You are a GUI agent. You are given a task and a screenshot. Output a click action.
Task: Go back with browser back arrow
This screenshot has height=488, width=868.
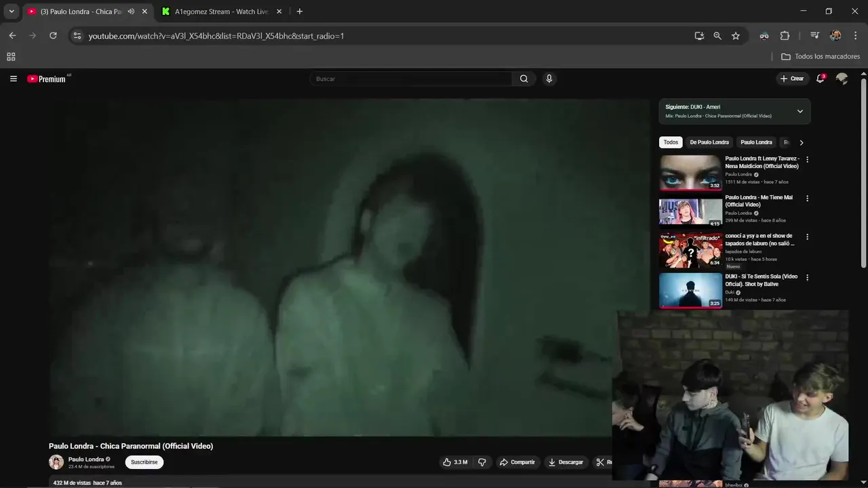coord(12,36)
